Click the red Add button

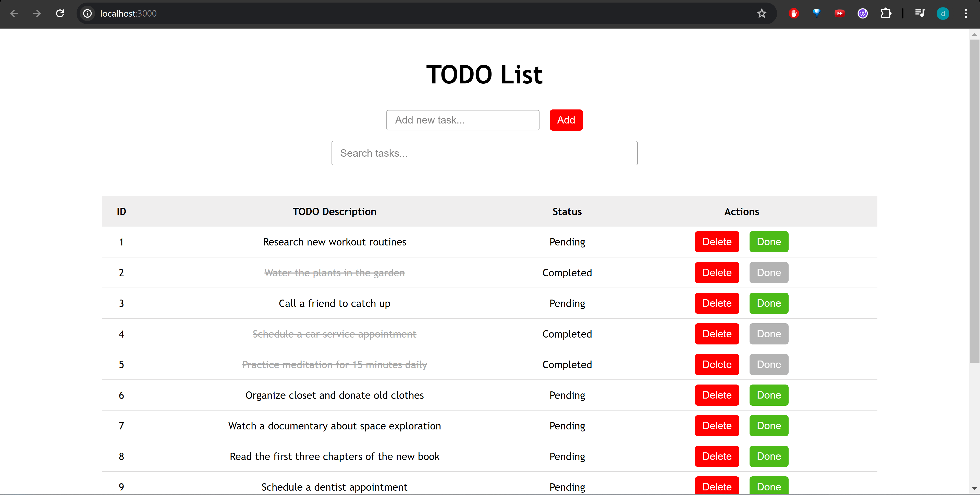click(x=566, y=120)
